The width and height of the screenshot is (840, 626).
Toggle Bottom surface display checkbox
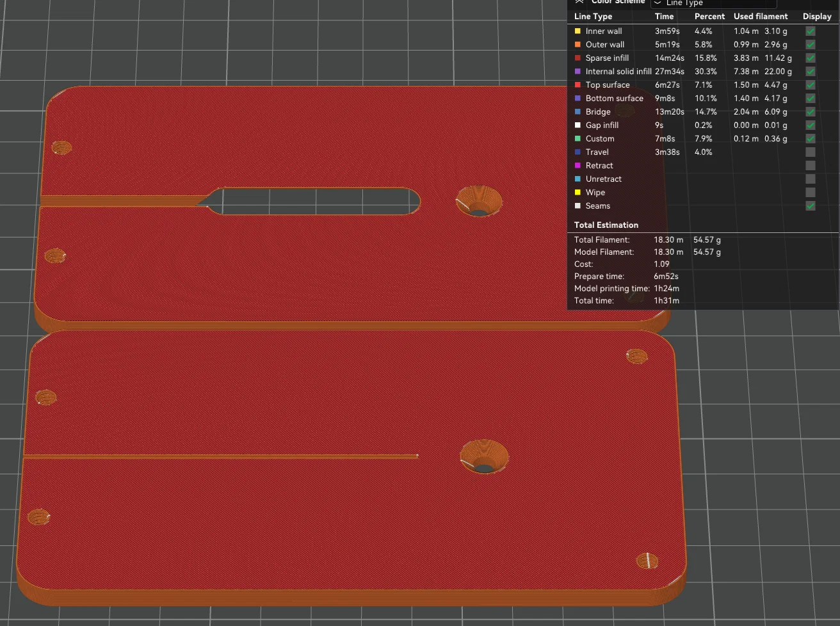coord(811,98)
